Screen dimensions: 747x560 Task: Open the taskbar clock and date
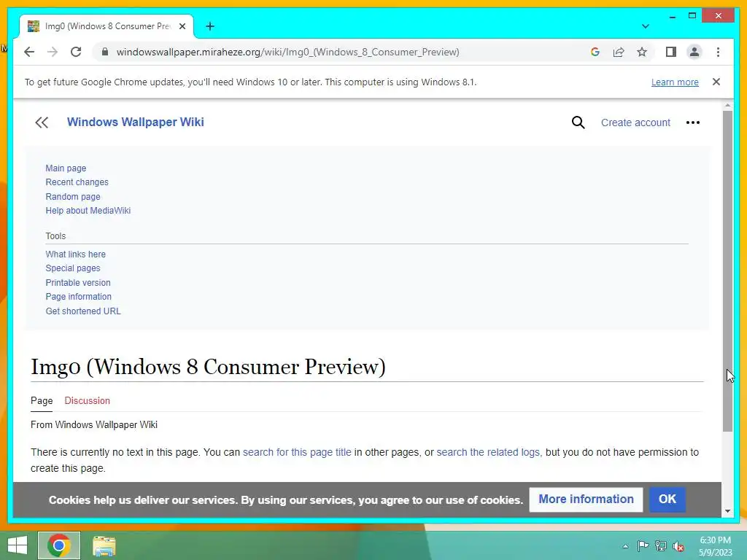click(x=715, y=546)
